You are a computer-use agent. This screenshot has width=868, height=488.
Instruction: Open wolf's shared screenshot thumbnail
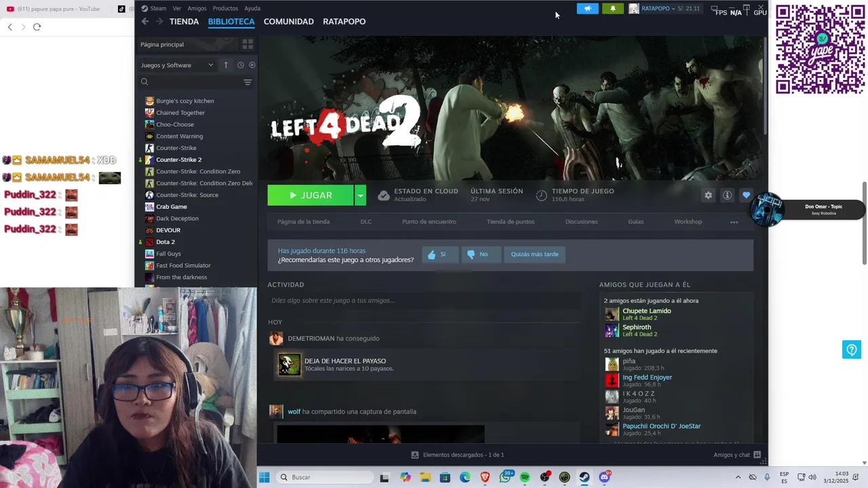coord(380,434)
